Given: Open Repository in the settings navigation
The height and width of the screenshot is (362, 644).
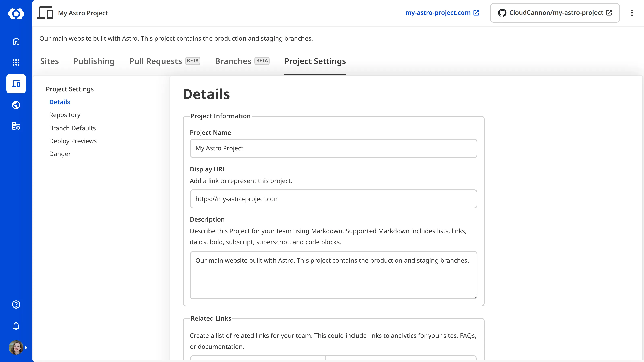Looking at the screenshot, I should coord(65,115).
